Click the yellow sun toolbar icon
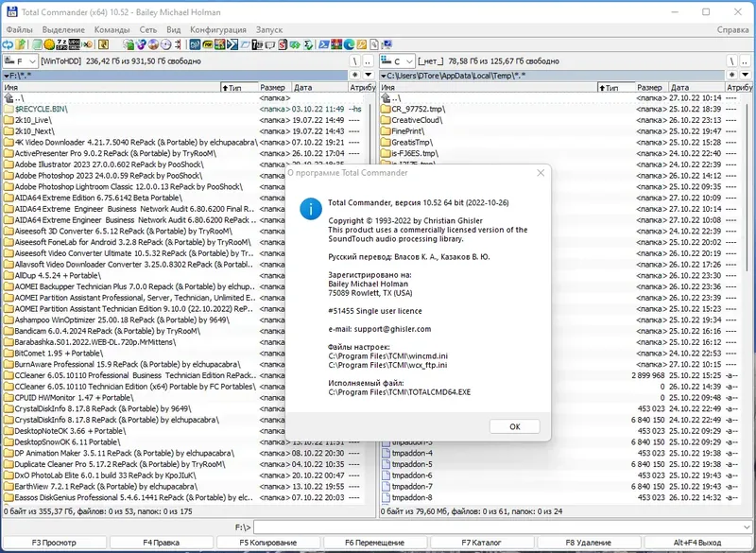Screen dimensions: 756x553 (x=49, y=44)
